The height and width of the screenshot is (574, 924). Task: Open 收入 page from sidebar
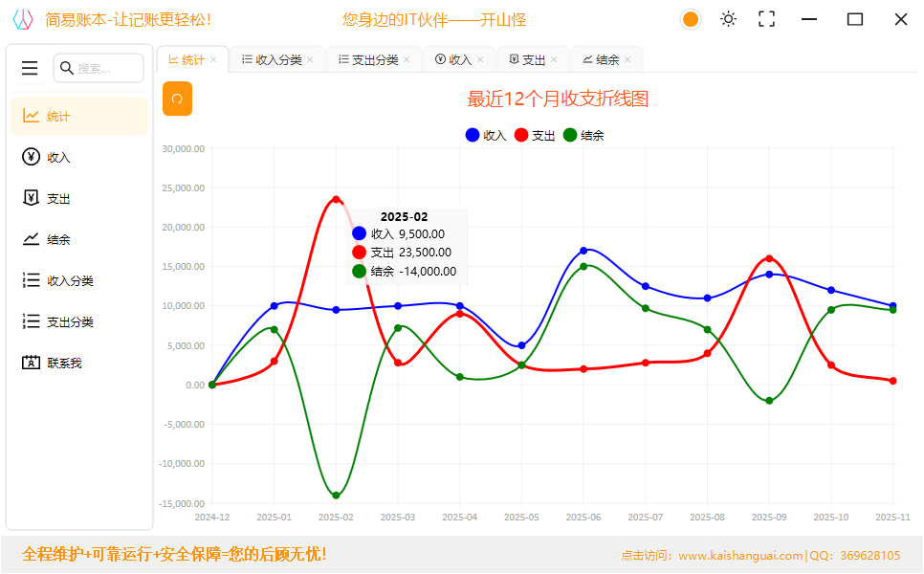coord(79,157)
